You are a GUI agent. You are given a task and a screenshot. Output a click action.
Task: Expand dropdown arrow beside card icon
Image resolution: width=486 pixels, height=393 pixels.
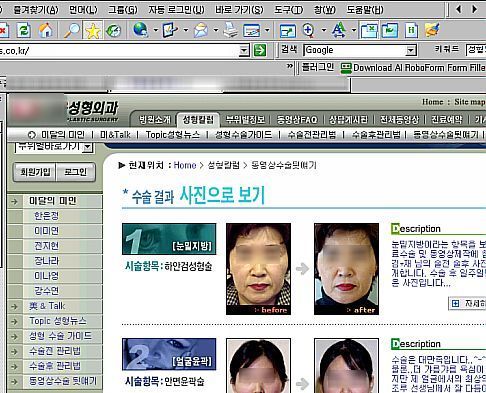click(x=267, y=30)
